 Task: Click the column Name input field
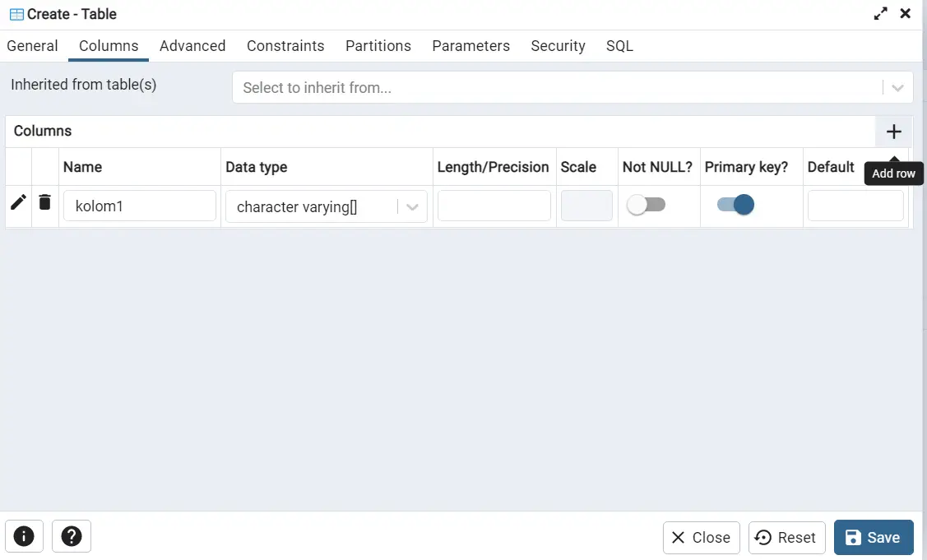[139, 206]
